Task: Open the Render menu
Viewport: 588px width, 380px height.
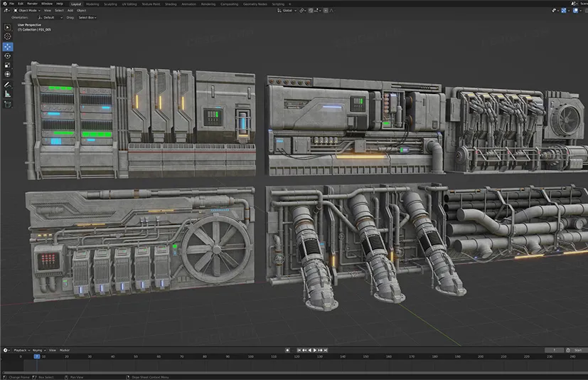Action: tap(32, 4)
